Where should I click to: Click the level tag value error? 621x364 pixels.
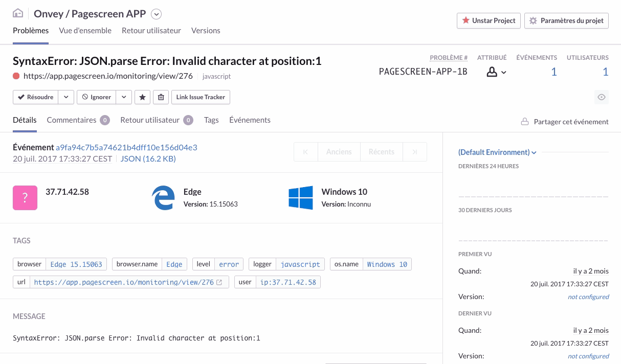click(x=229, y=264)
